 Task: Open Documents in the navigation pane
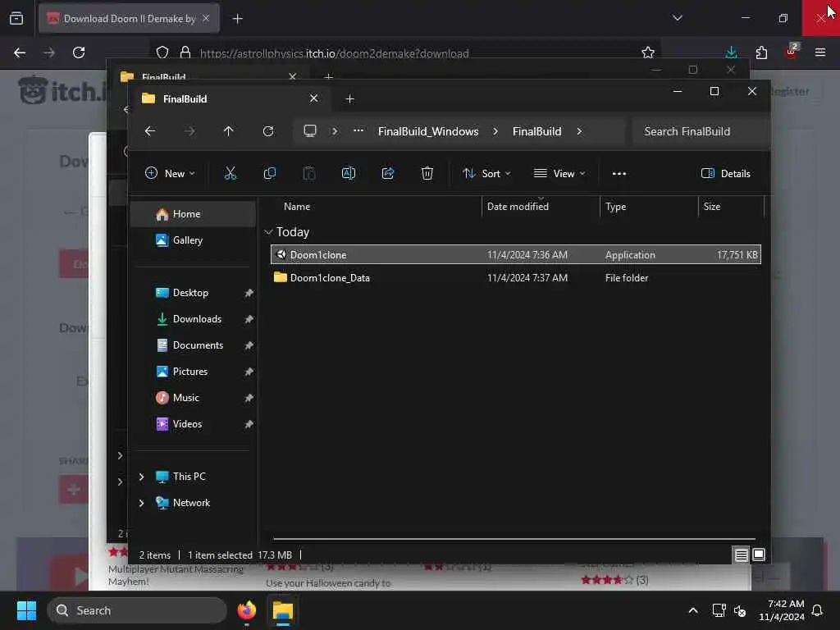(194, 345)
